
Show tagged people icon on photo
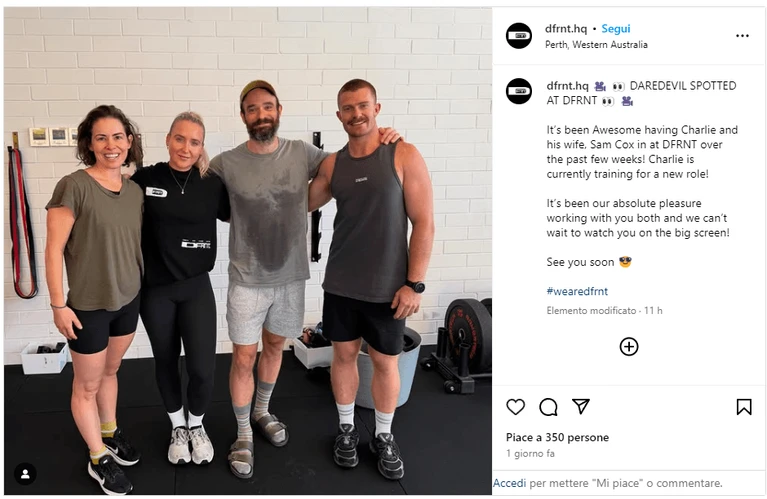25,474
